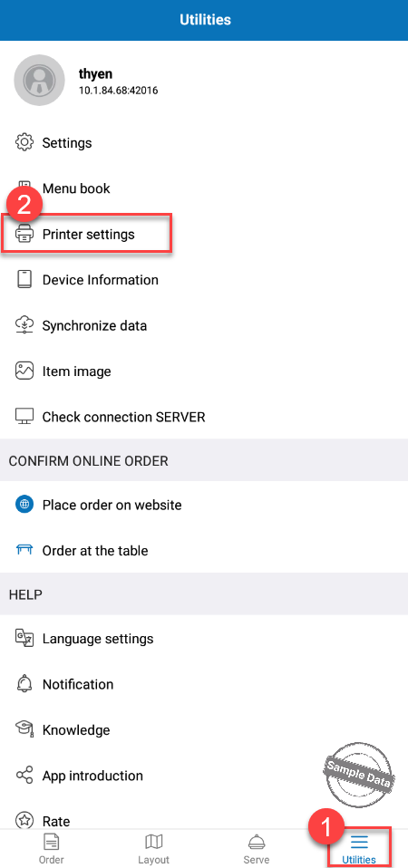Open the Language settings translate icon

(x=24, y=638)
